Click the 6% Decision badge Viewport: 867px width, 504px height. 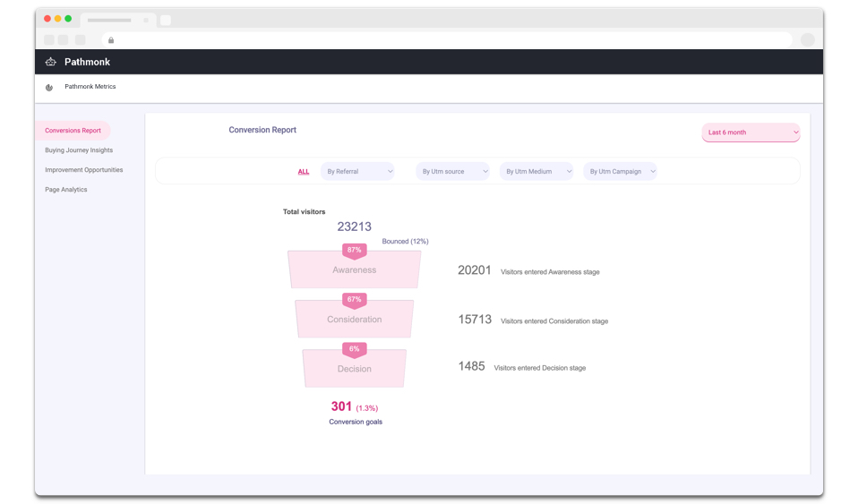[354, 349]
